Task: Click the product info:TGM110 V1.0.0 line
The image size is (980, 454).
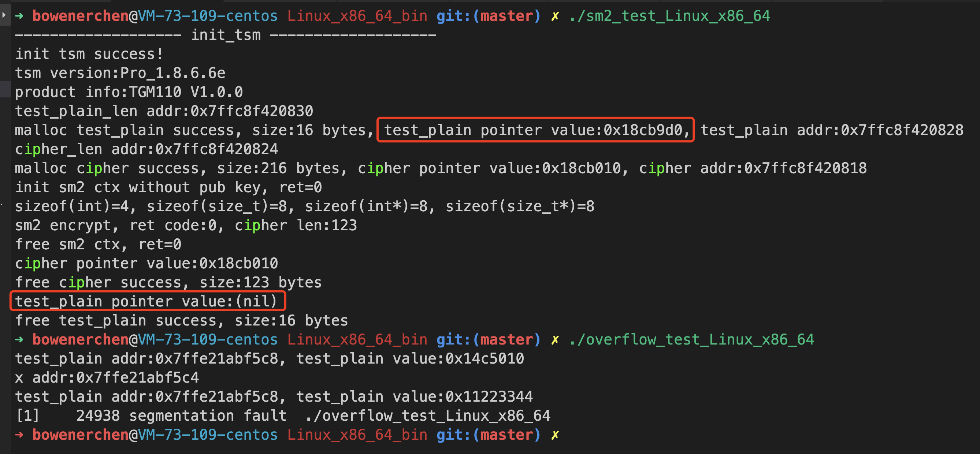Action: [129, 92]
